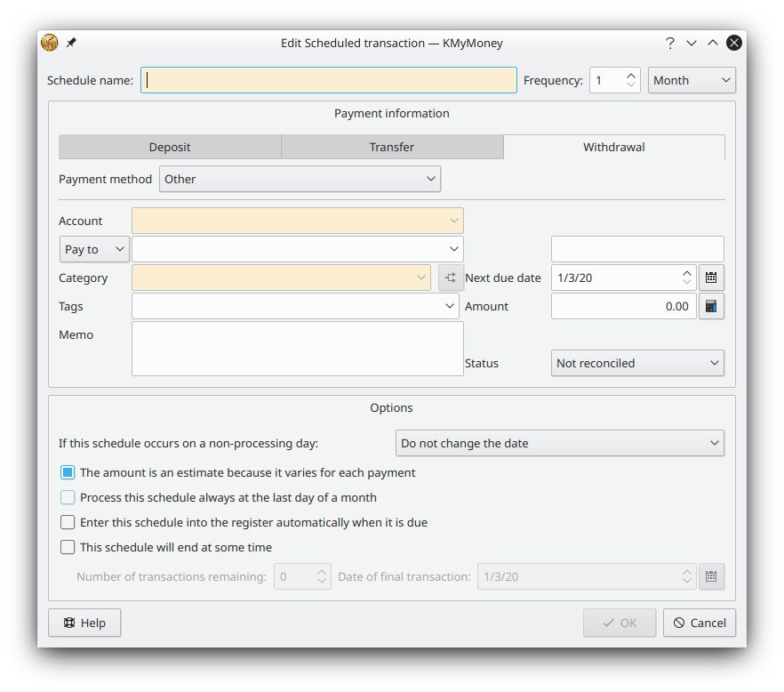Enable entering schedule into register automatically

(x=68, y=523)
